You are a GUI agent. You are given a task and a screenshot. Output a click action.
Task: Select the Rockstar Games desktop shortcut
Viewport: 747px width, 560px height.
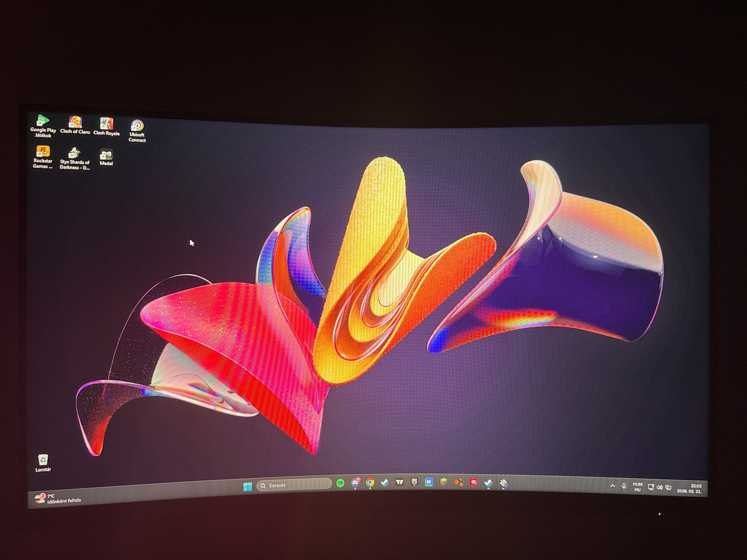click(43, 157)
